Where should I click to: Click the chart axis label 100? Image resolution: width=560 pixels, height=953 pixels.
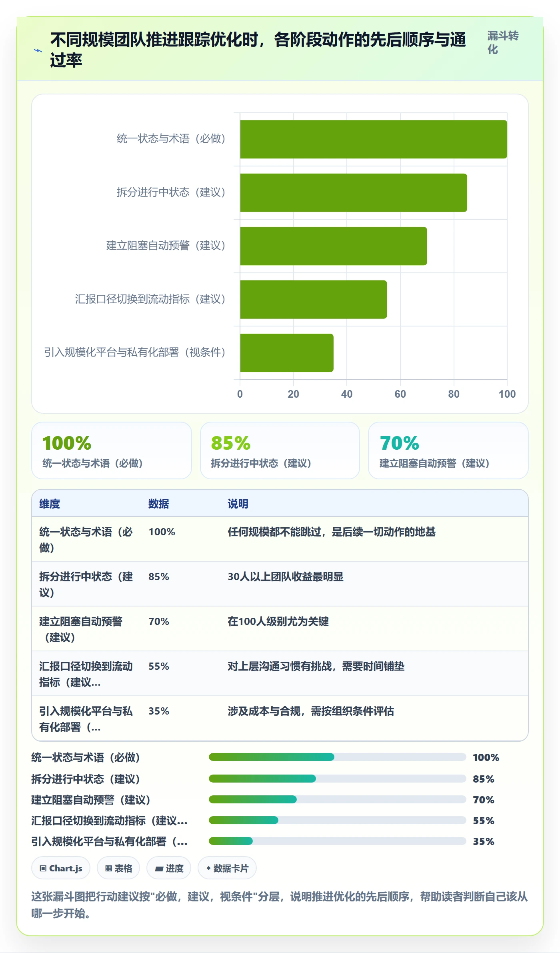click(507, 394)
